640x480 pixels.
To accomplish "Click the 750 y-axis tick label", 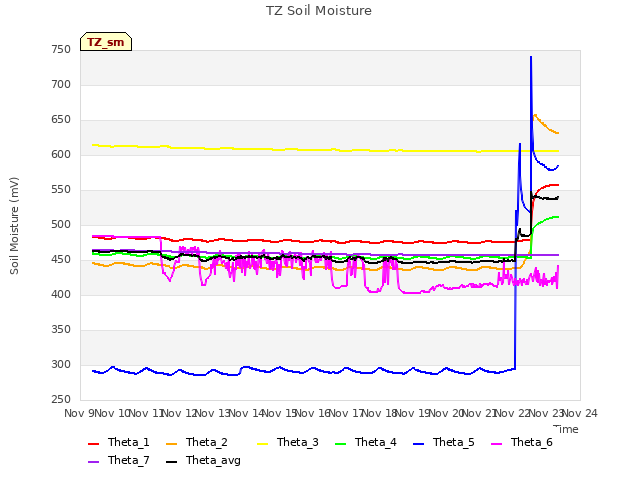I will click(x=61, y=49).
